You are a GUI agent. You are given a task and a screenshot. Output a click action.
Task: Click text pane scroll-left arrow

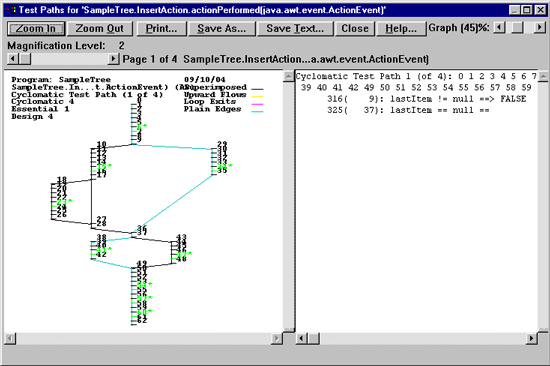pos(302,338)
